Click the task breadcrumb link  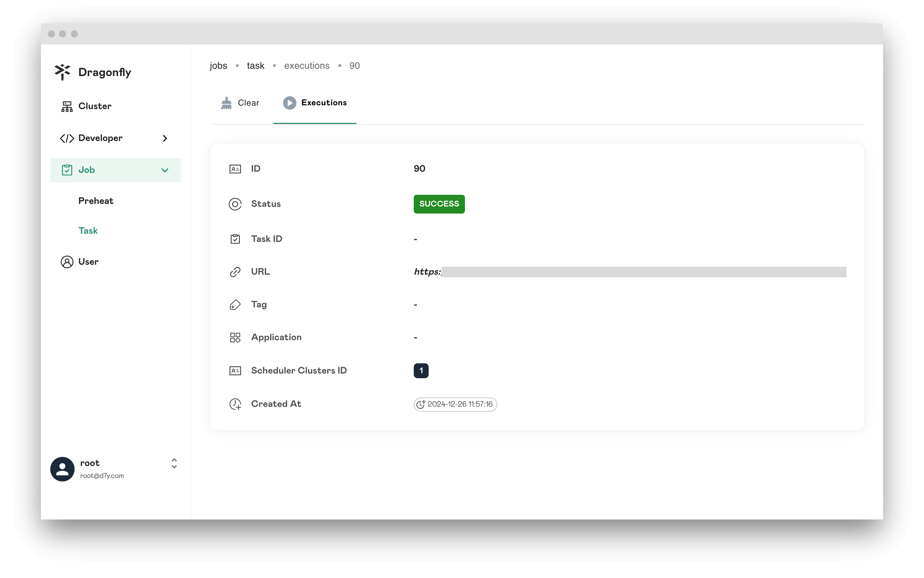click(256, 66)
